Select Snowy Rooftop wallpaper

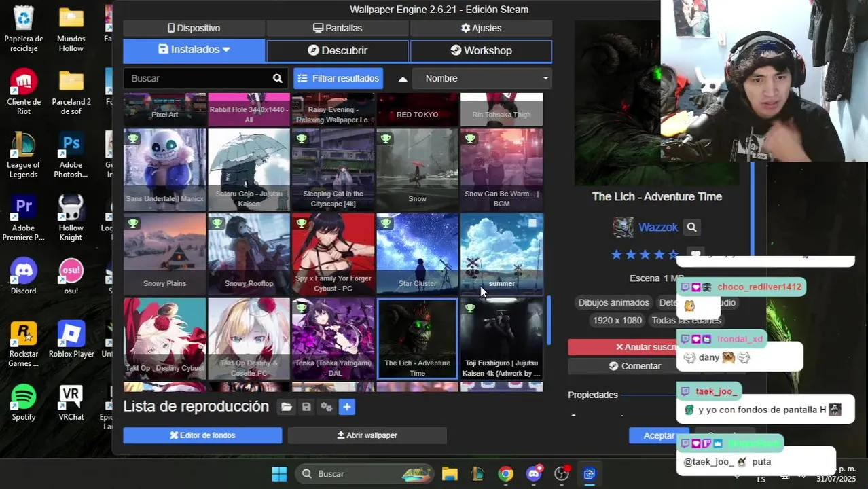[x=249, y=254]
